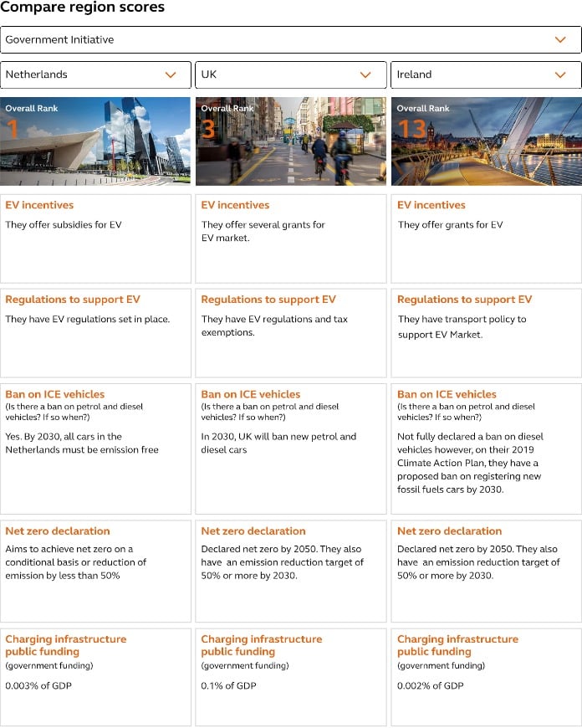Click the UK Overall Rank 3 photo

[291, 141]
